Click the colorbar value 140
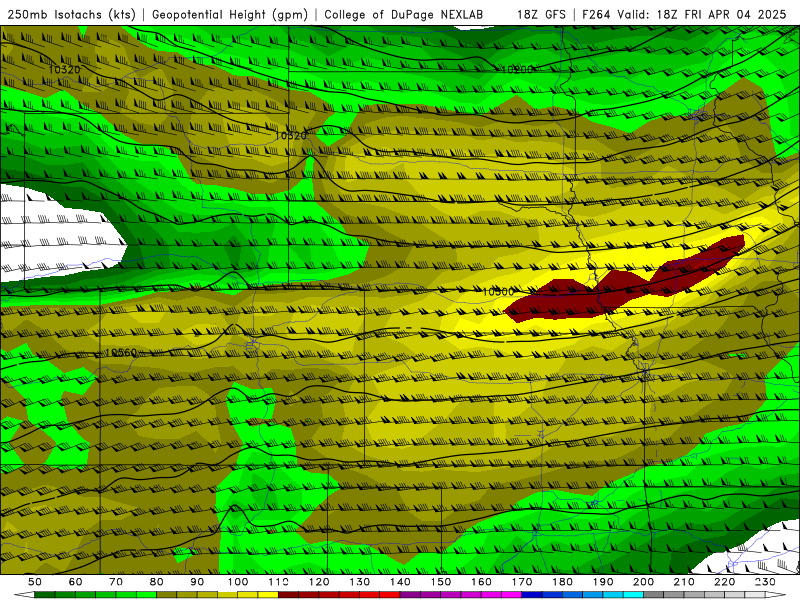 pyautogui.click(x=400, y=582)
